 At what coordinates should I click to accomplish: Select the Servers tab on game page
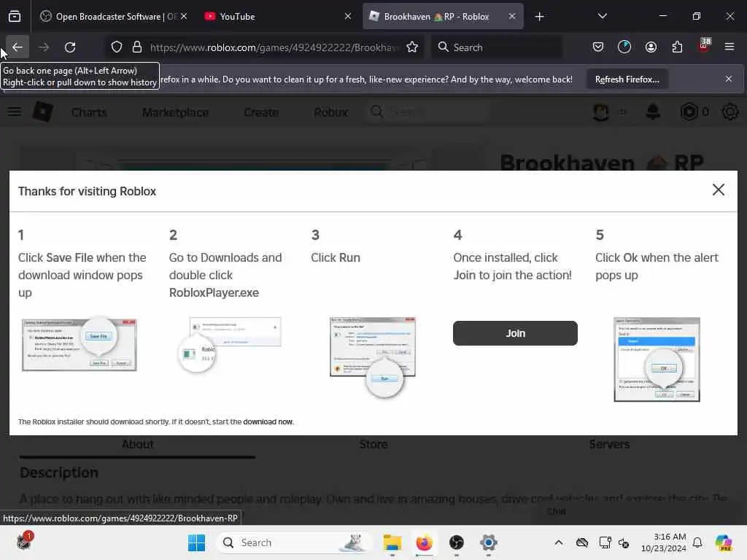[609, 444]
